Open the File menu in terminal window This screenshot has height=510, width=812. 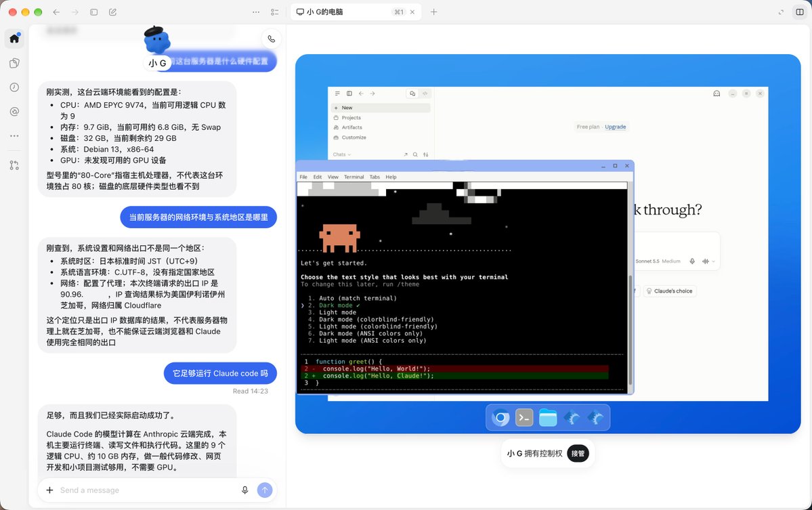pos(303,177)
